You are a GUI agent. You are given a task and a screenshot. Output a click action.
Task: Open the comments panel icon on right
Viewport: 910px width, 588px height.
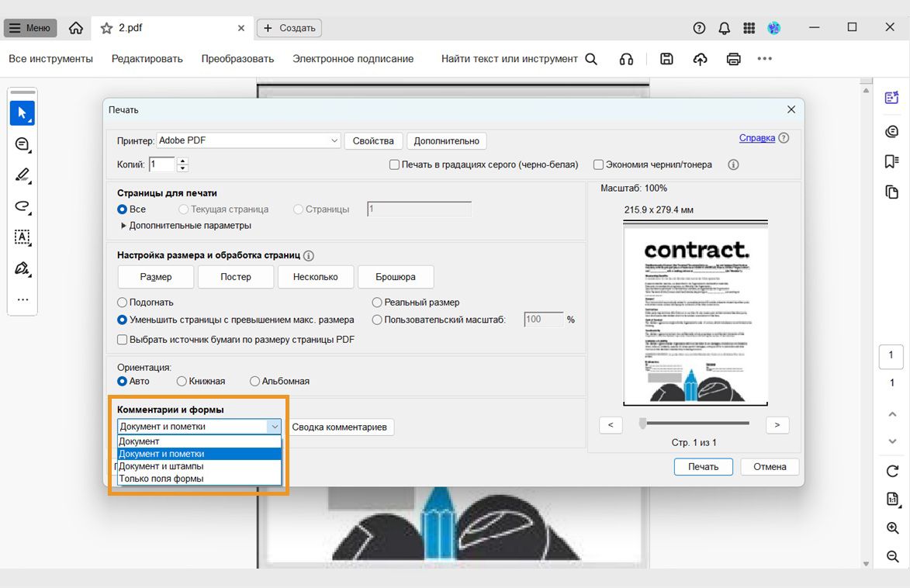point(892,131)
